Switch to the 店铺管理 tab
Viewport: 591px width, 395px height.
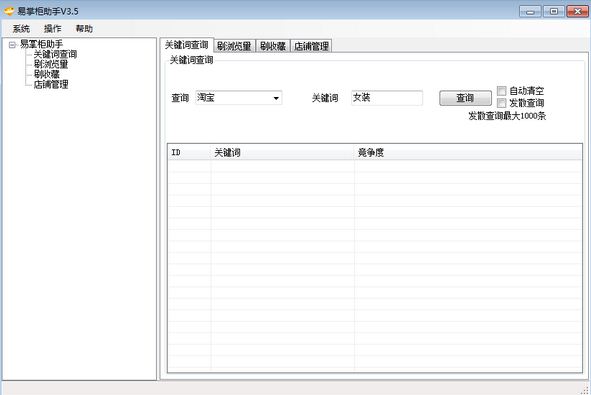pyautogui.click(x=311, y=46)
